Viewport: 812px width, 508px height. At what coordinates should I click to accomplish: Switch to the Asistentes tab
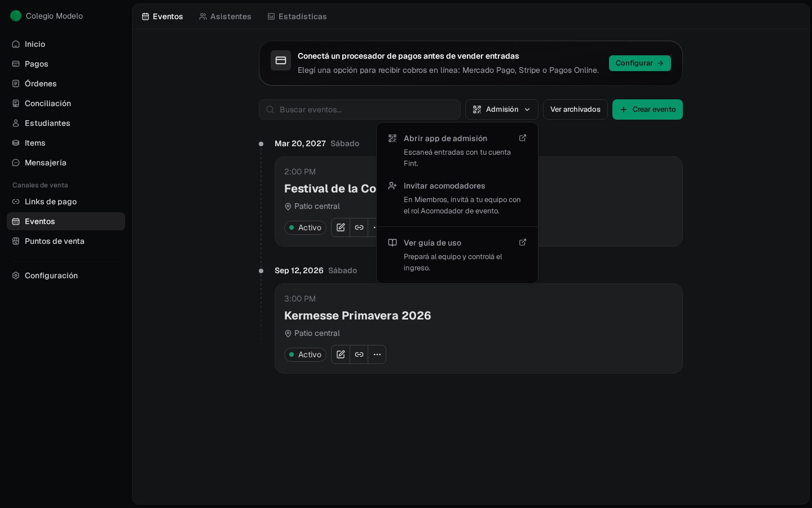225,16
